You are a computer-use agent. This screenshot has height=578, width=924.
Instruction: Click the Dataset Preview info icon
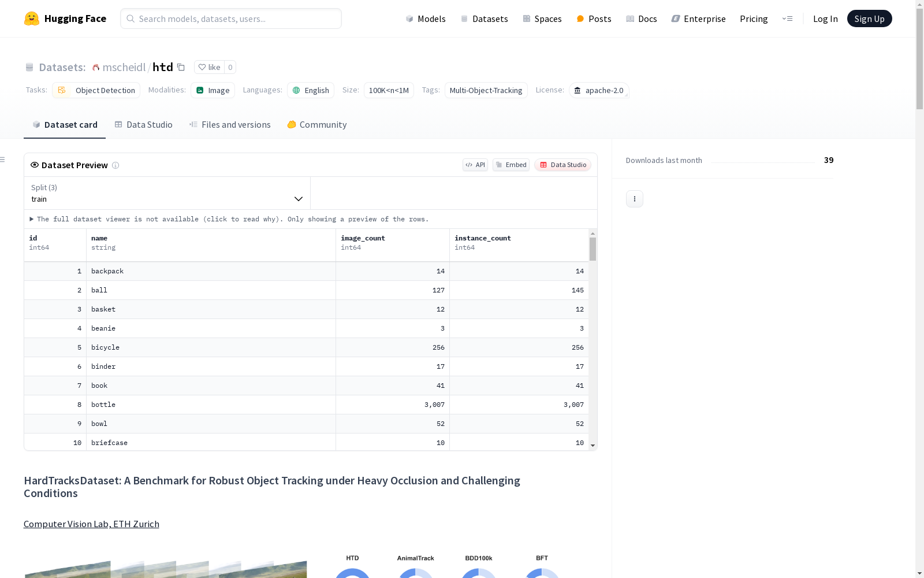[115, 165]
